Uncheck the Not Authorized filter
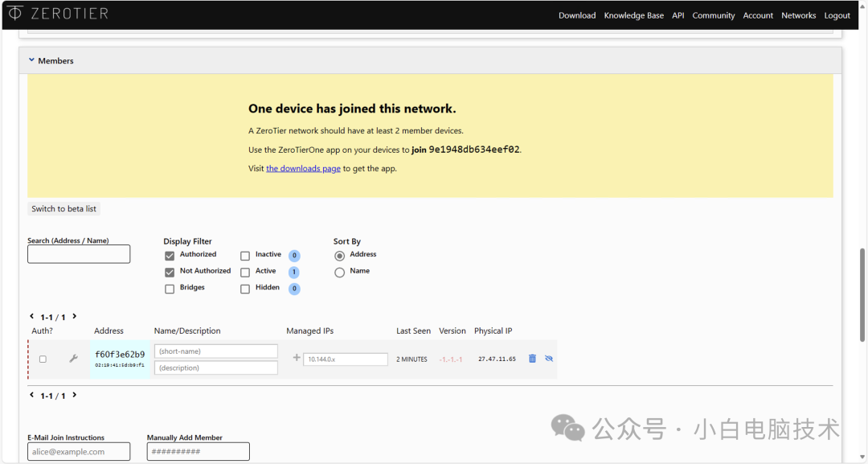The height and width of the screenshot is (464, 868). 170,273
